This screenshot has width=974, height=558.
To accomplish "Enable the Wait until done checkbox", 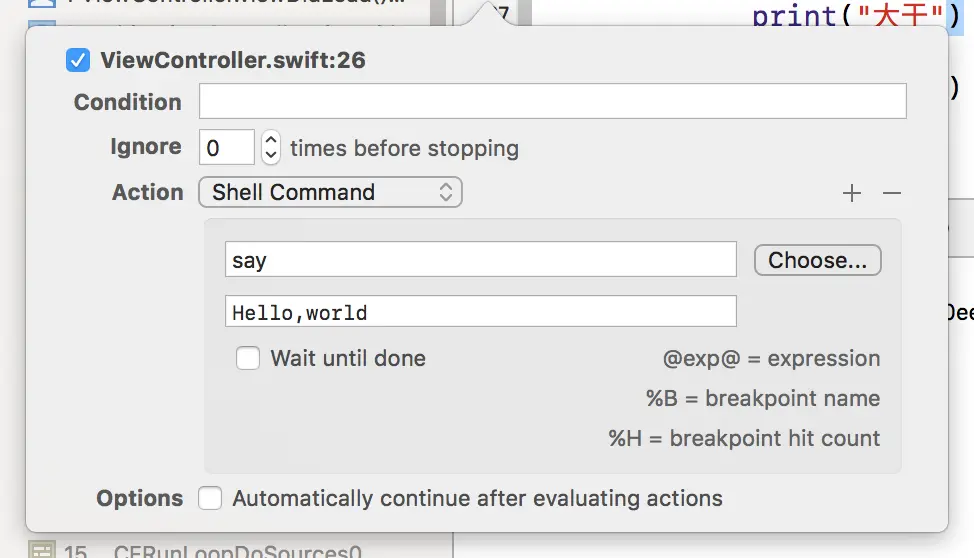I will coord(248,358).
